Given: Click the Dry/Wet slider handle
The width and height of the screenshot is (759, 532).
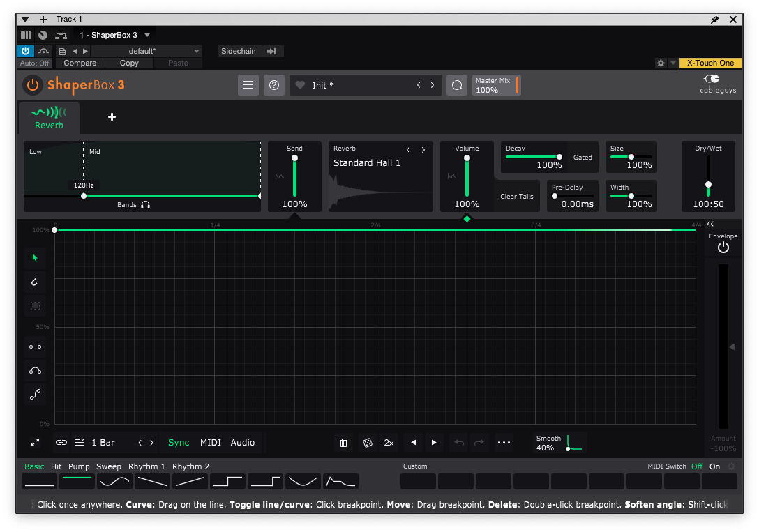Looking at the screenshot, I should tap(708, 184).
